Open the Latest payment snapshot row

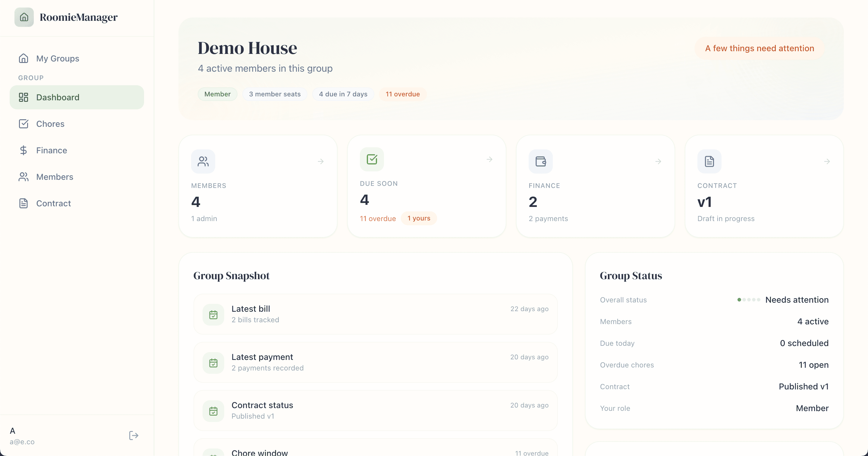(x=375, y=362)
